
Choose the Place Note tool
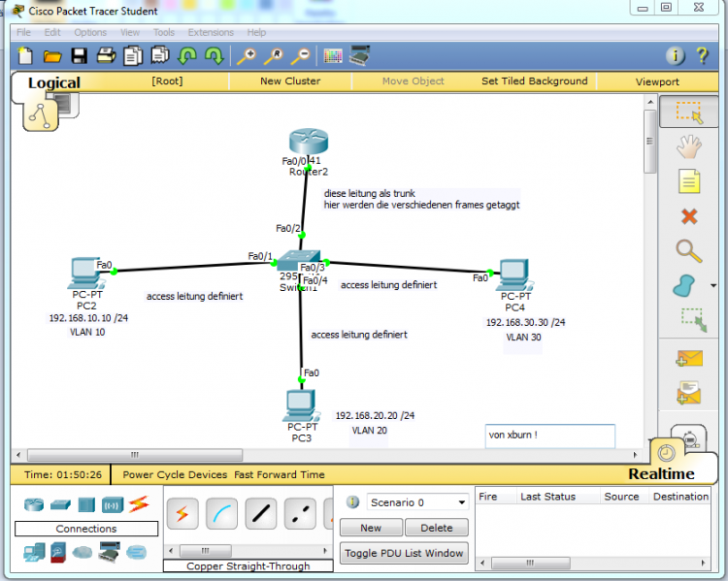[689, 181]
